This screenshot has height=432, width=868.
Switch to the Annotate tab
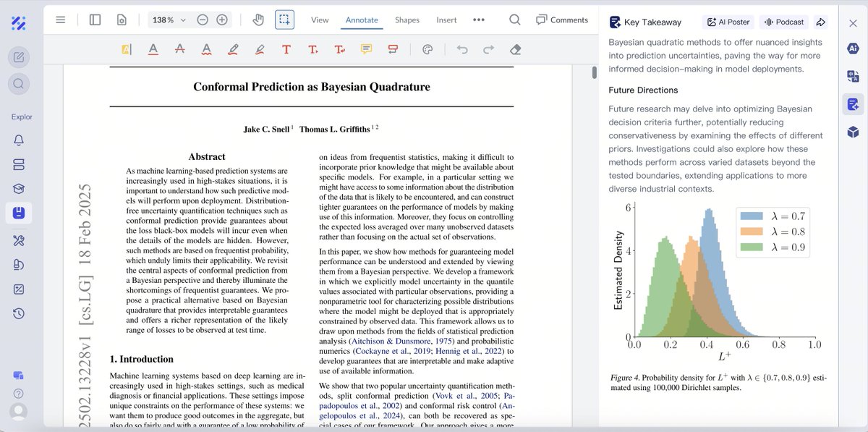click(x=362, y=20)
